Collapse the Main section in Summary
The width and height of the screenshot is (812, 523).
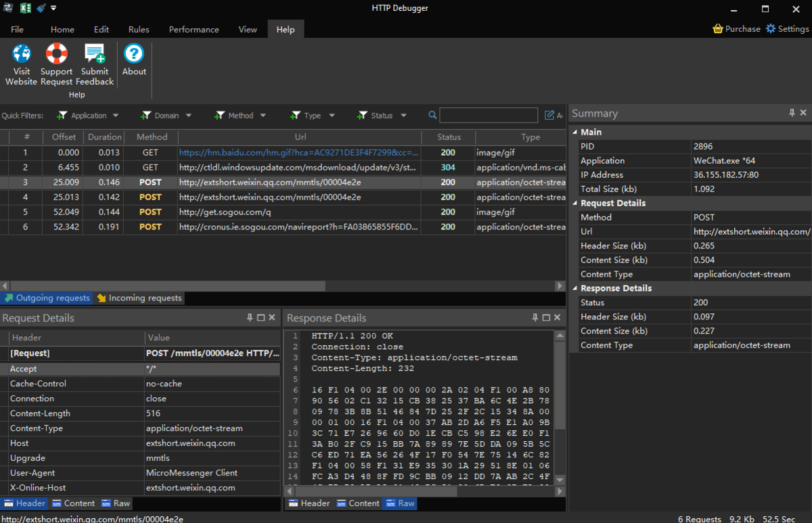point(575,132)
